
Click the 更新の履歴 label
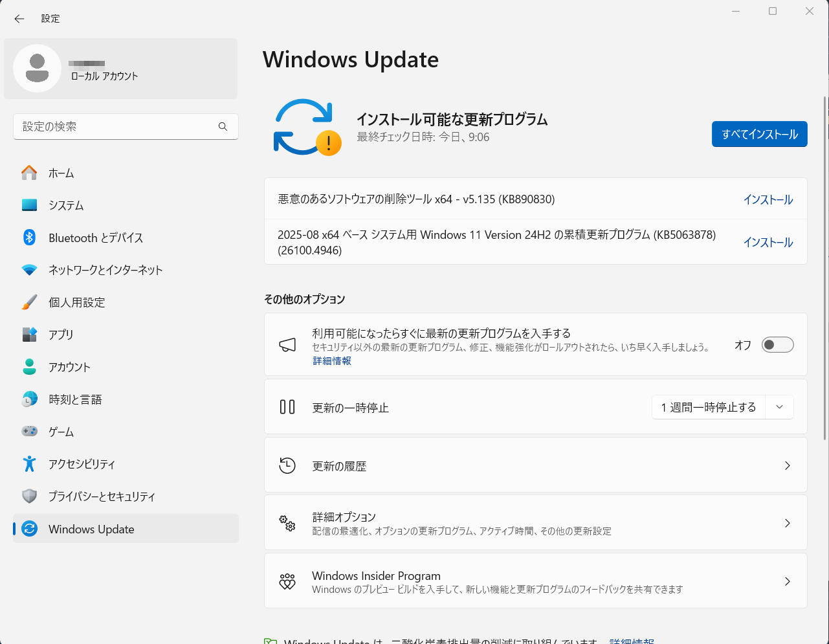tap(339, 466)
